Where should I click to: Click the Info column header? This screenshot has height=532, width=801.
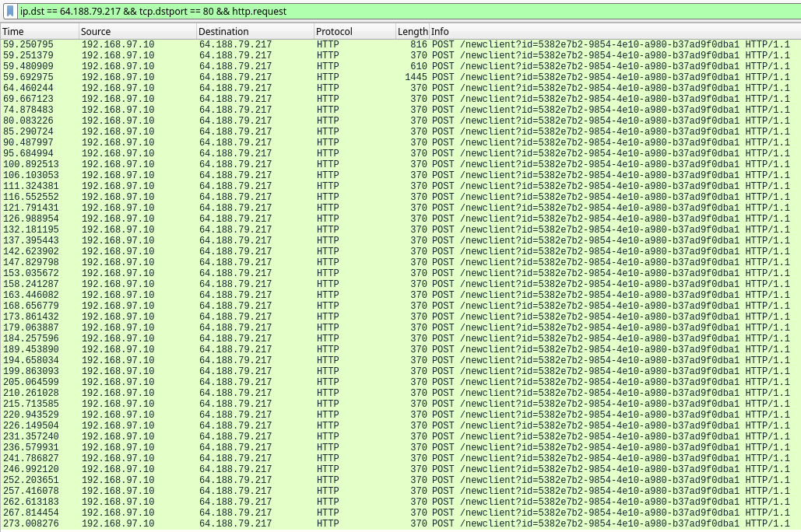[615, 31]
